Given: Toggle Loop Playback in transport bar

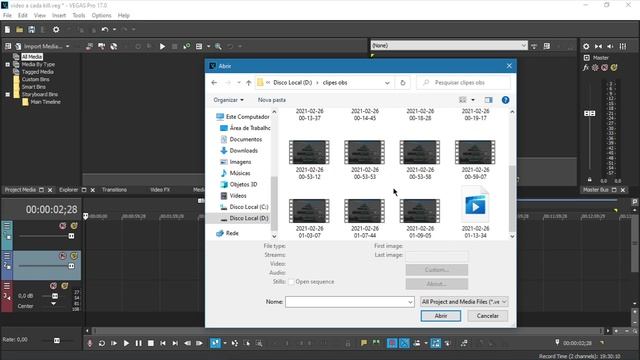Looking at the screenshot, I should click(102, 344).
